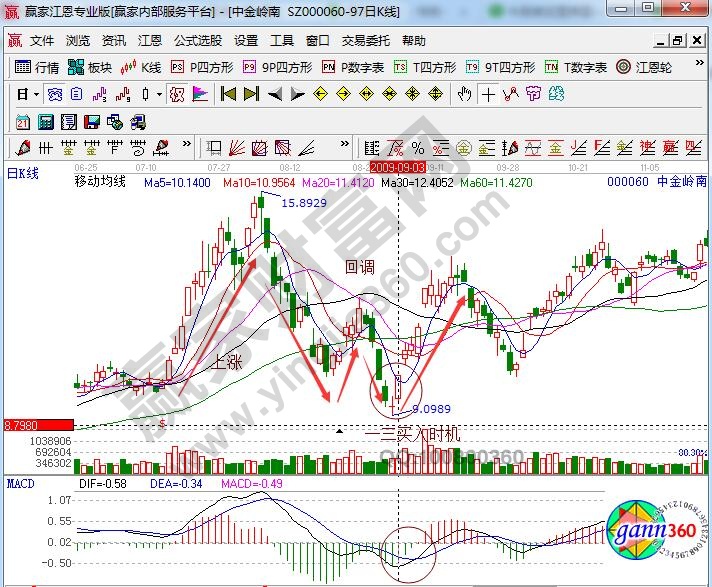Expand drawing tools toolbar overflow chevron
This screenshot has height=587, width=712.
tap(186, 144)
